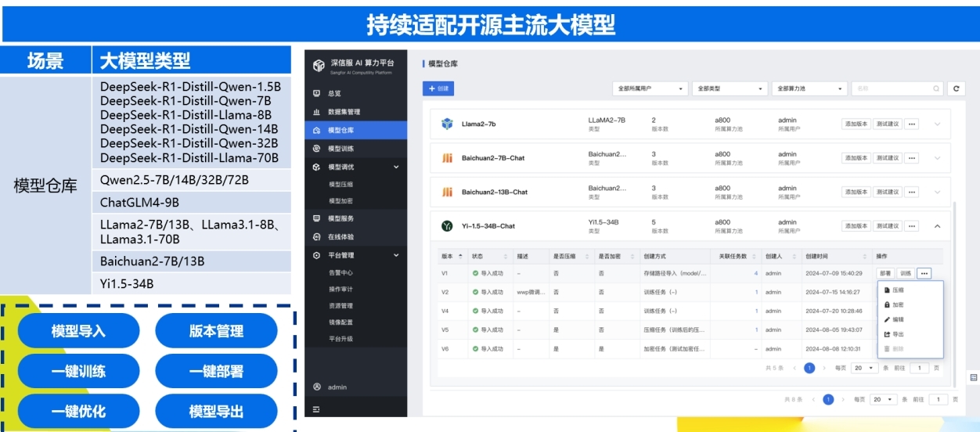Open the 全部所属用户 dropdown filter
980x432 pixels.
(650, 89)
